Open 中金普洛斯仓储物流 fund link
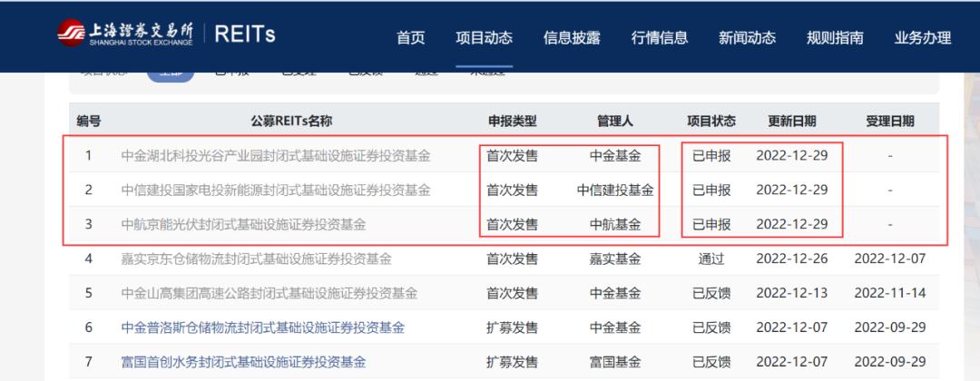Image resolution: width=980 pixels, height=381 pixels. point(262,327)
